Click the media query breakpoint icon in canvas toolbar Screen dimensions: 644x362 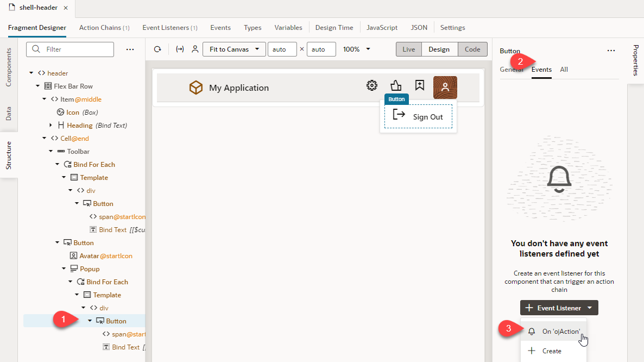180,49
